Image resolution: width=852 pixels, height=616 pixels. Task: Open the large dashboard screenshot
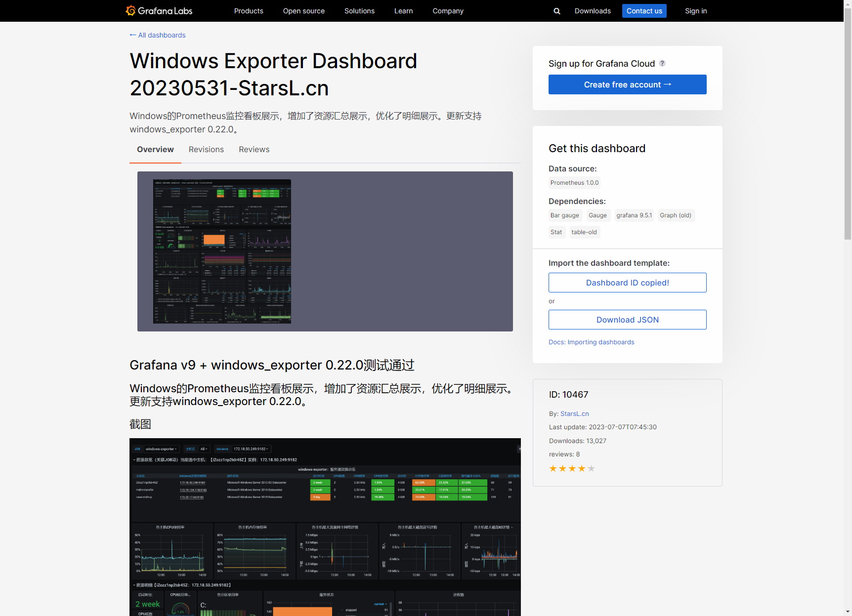tap(325, 527)
